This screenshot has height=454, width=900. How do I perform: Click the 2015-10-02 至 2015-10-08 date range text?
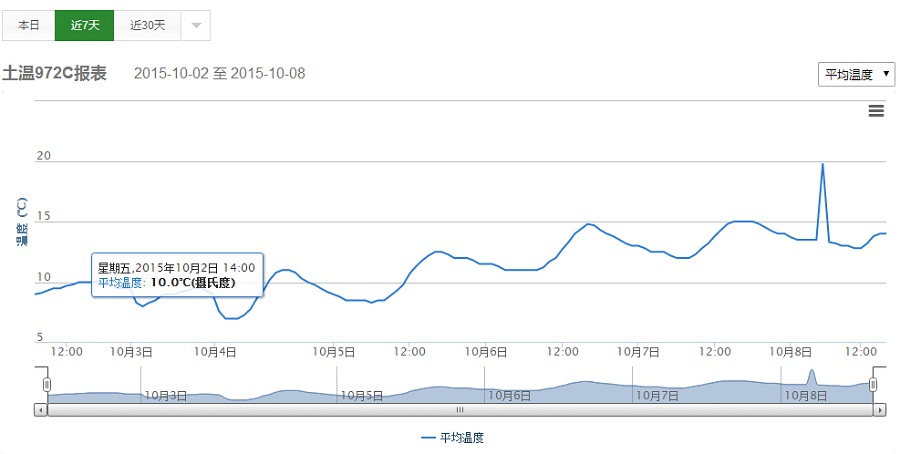click(x=219, y=74)
